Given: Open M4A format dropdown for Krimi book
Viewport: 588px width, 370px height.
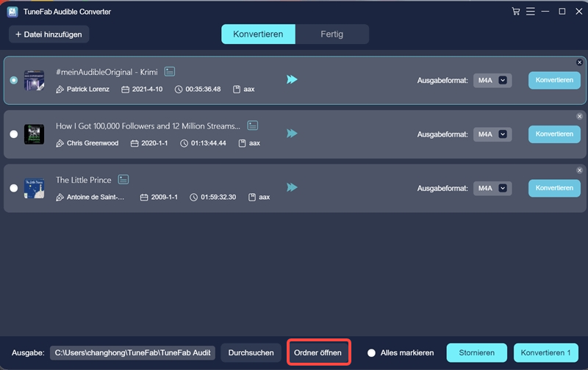Looking at the screenshot, I should [492, 80].
